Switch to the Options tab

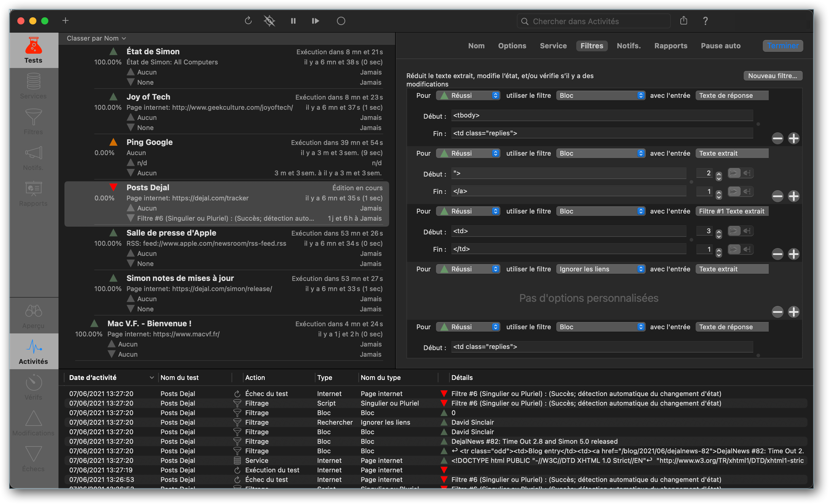[x=512, y=46]
